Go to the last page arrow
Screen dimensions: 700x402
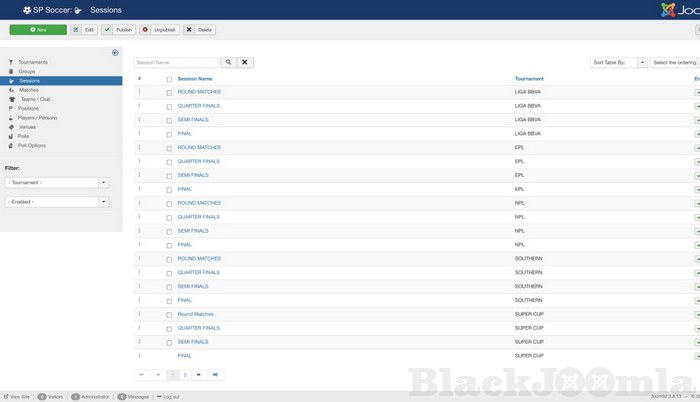pos(214,374)
